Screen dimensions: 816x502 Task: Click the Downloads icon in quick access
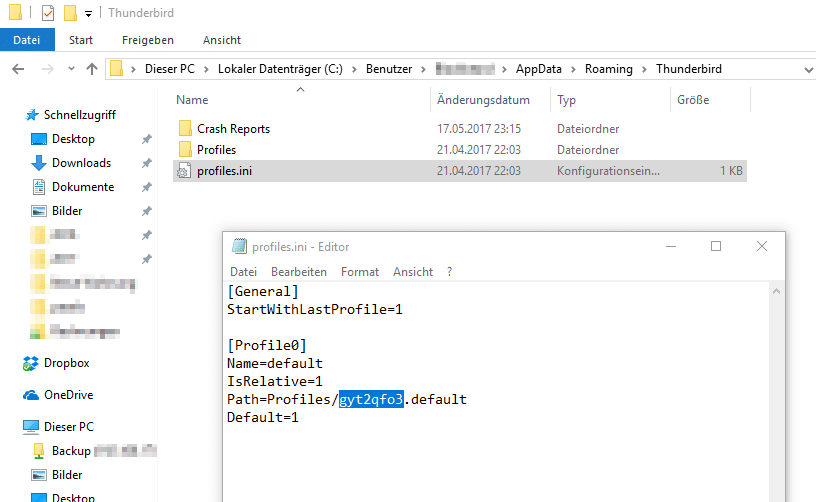(39, 163)
